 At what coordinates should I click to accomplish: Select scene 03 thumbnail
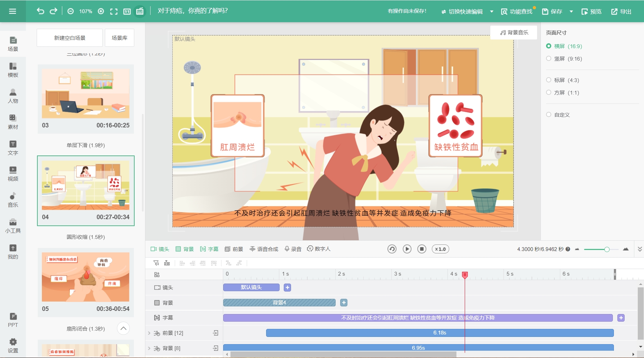tap(85, 99)
